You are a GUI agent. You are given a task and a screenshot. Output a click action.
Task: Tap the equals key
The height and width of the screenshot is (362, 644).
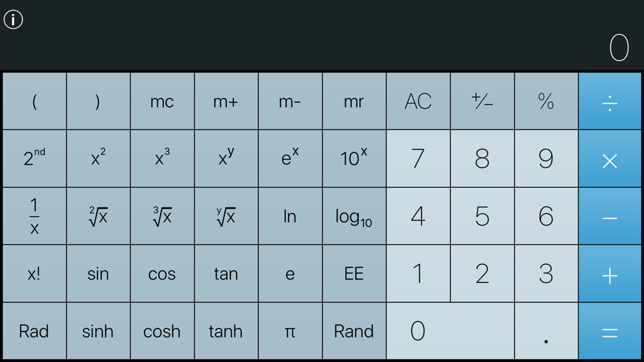pos(610,331)
